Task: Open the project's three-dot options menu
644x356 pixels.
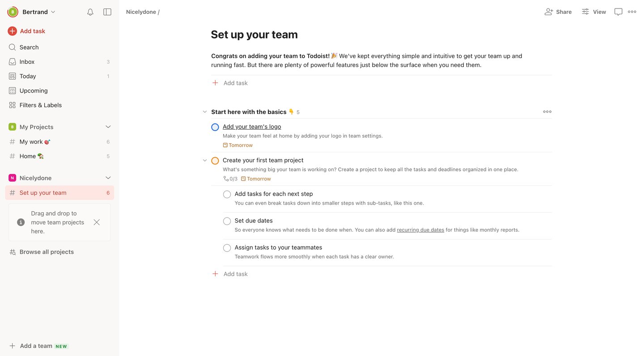Action: 632,12
